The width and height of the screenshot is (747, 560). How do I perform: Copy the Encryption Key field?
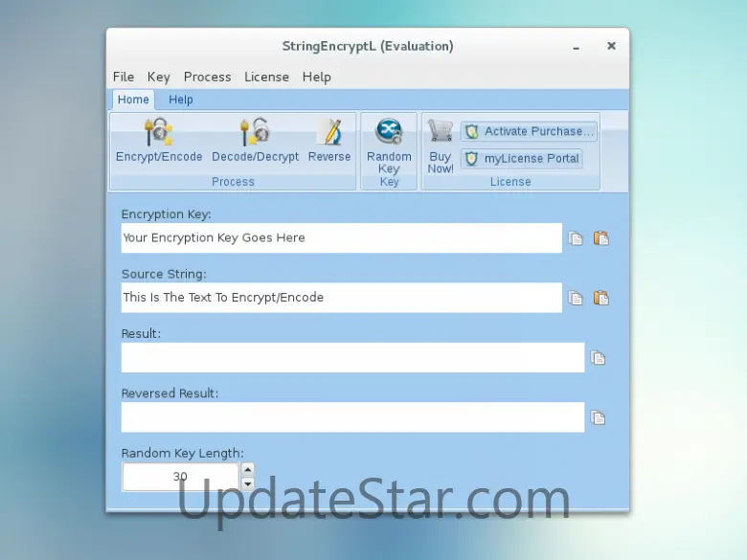pos(576,238)
